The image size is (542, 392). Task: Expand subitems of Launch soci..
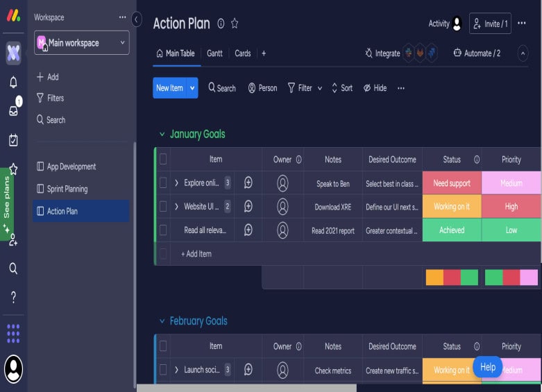[x=176, y=370]
